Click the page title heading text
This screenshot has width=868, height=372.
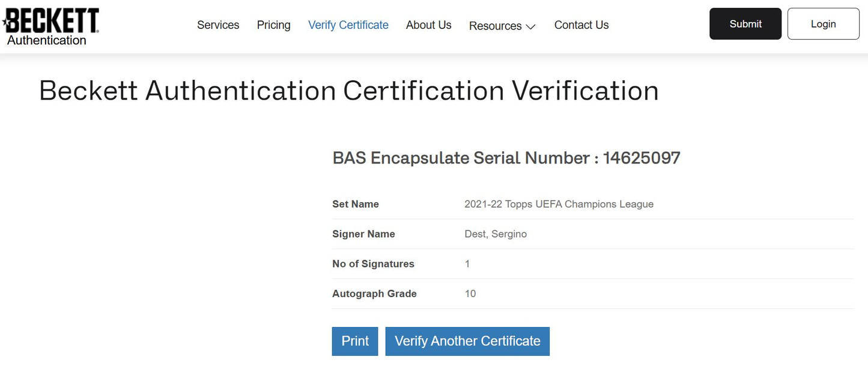point(348,91)
